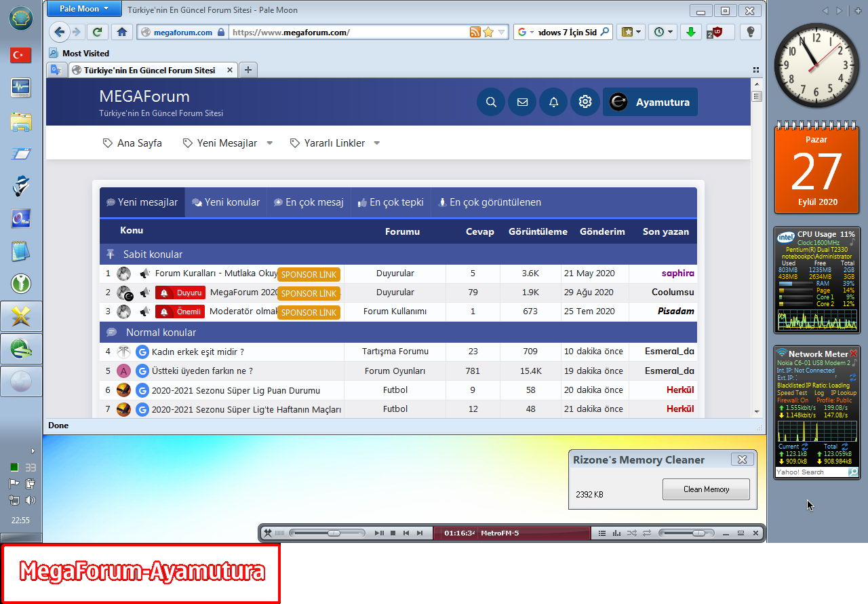Open last poster saphira profile link
868x604 pixels.
677,273
